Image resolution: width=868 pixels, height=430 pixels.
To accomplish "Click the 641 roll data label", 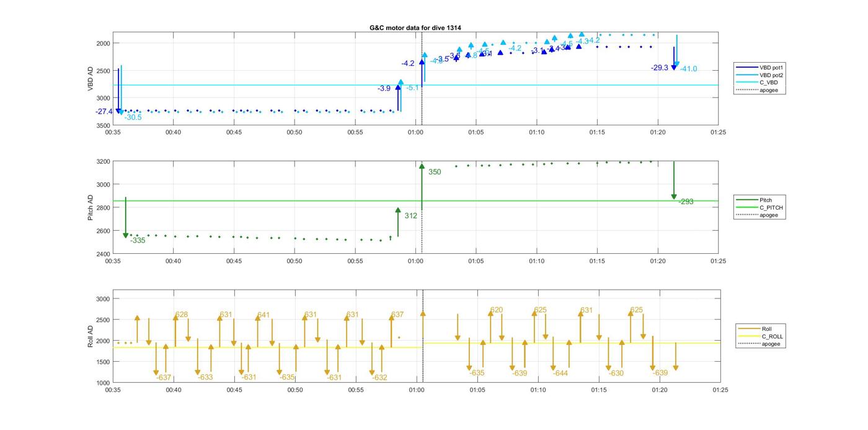I will point(263,315).
